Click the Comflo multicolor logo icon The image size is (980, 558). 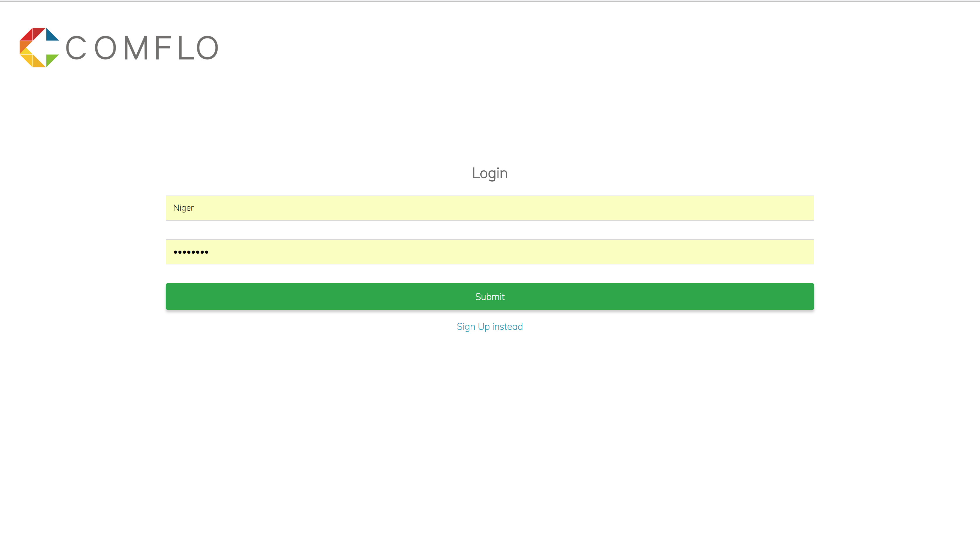point(39,48)
